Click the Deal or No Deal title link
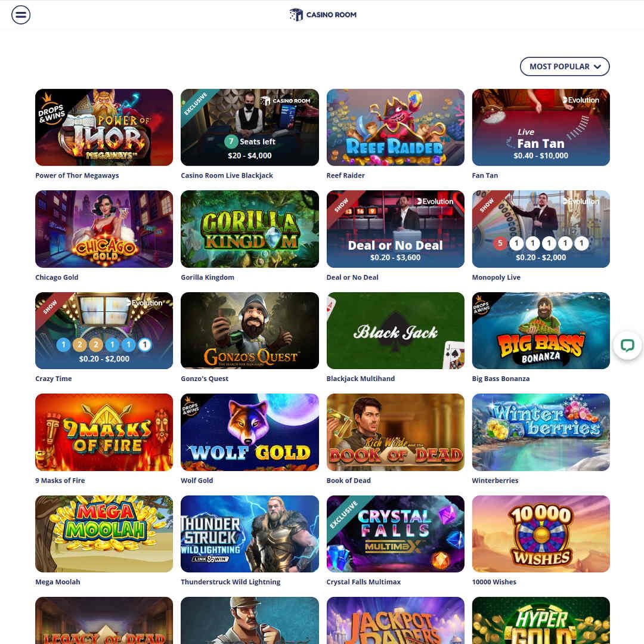The image size is (644, 644). point(352,277)
